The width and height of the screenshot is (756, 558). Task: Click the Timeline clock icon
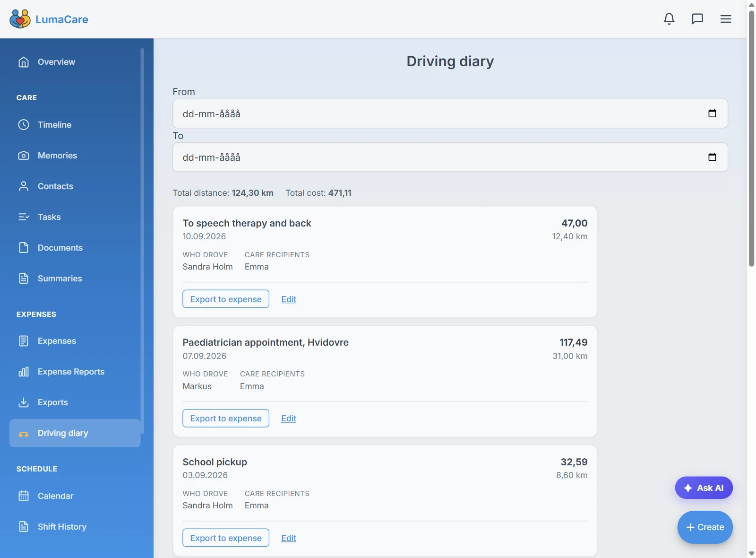[24, 125]
